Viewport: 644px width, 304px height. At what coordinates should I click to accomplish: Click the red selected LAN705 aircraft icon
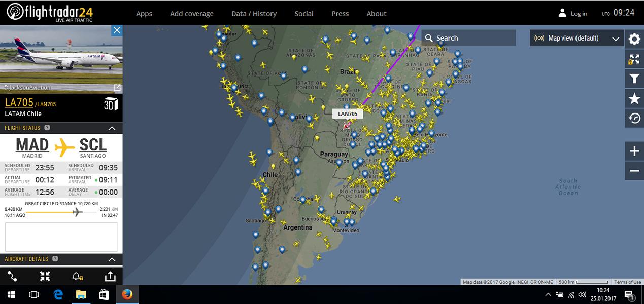point(347,126)
